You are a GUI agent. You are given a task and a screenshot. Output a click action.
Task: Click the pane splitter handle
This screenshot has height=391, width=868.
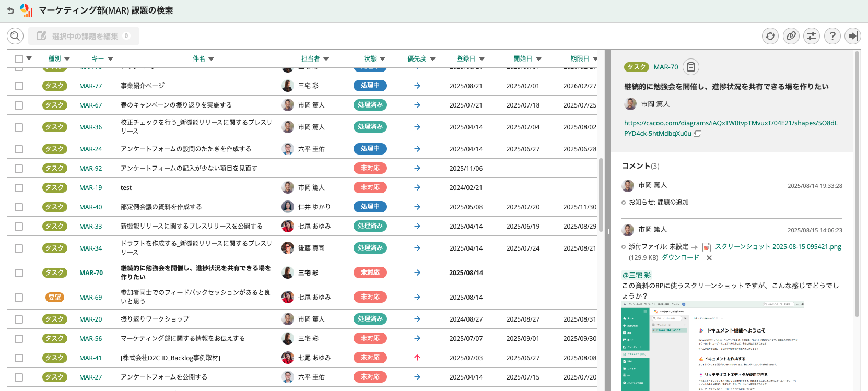point(607,231)
